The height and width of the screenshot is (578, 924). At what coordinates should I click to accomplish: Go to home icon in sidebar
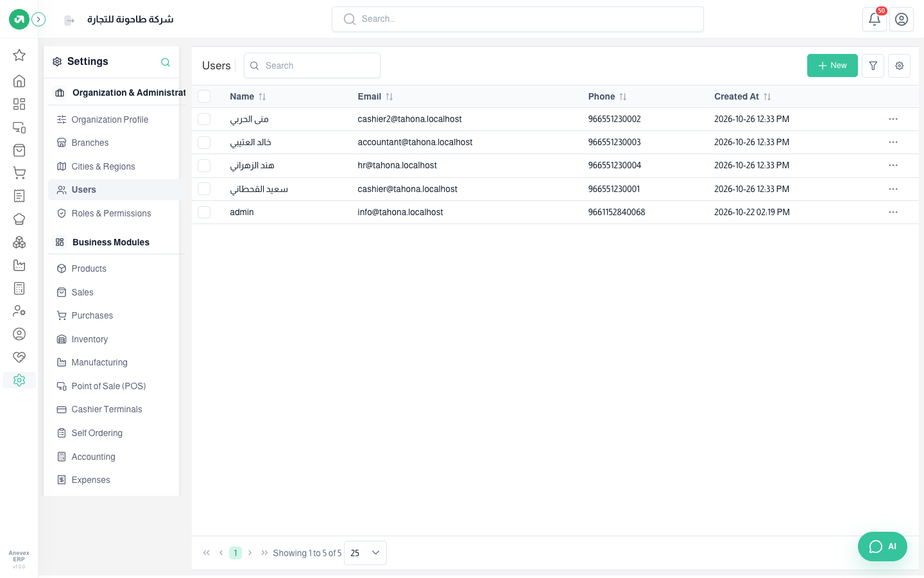pos(19,81)
